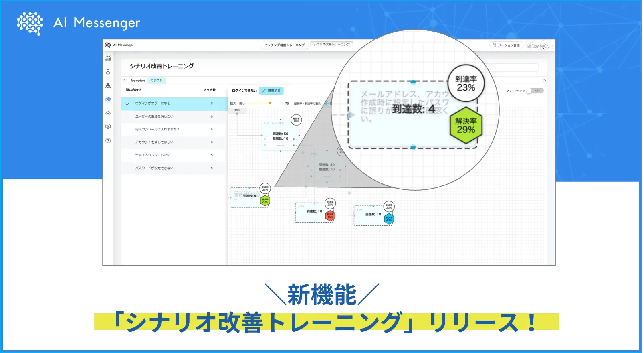The width and height of the screenshot is (644, 353).
Task: Toggle the フィードバック OFF switch
Action: pyautogui.click(x=535, y=91)
